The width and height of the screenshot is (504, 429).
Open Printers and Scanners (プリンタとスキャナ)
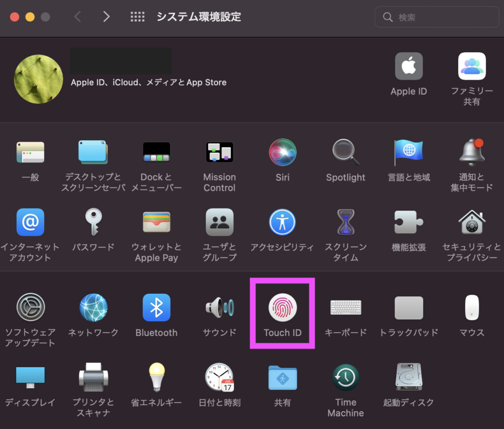pyautogui.click(x=93, y=377)
